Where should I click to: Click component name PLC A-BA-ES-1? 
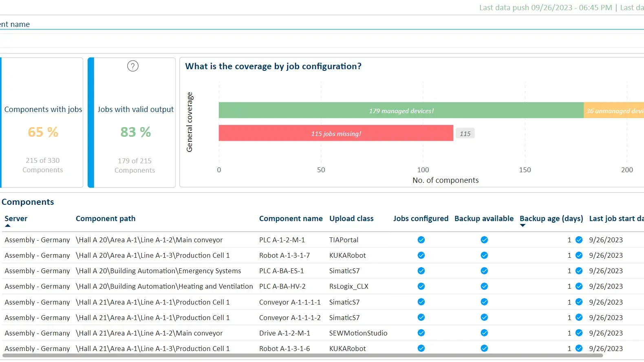(x=281, y=271)
